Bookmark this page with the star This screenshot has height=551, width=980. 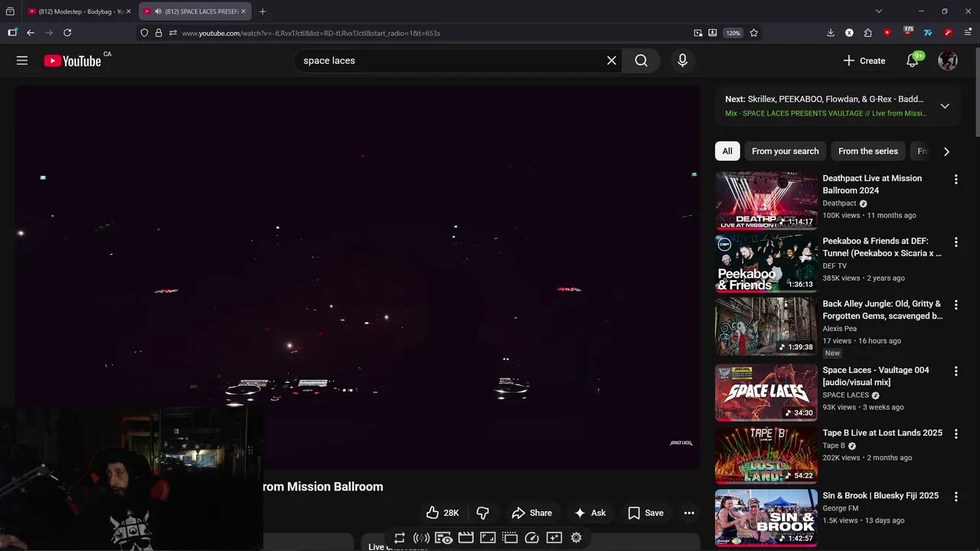(754, 33)
